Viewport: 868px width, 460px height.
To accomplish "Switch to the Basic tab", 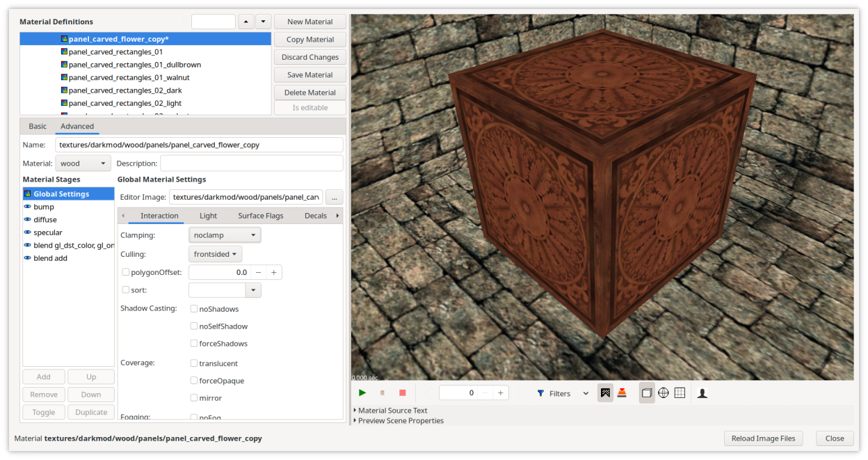I will [x=38, y=126].
